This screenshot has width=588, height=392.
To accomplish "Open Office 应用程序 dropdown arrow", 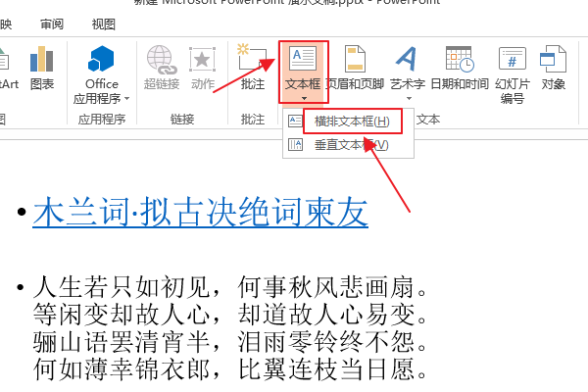I will click(126, 98).
